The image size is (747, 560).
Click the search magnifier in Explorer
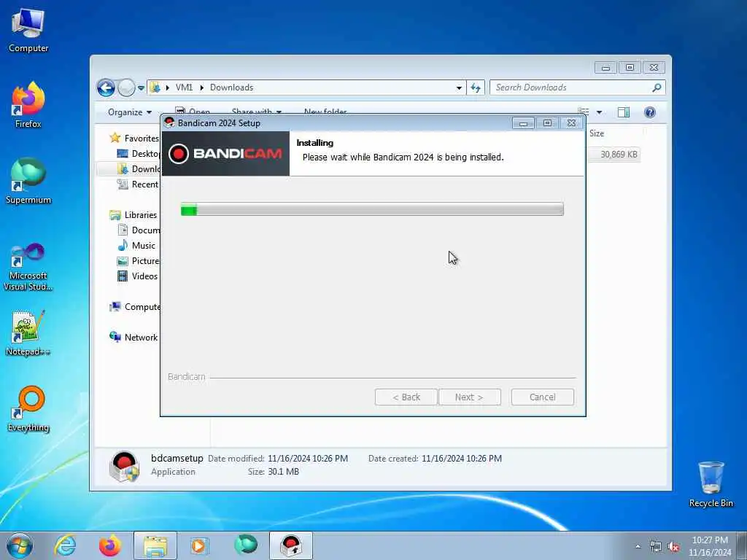click(657, 87)
